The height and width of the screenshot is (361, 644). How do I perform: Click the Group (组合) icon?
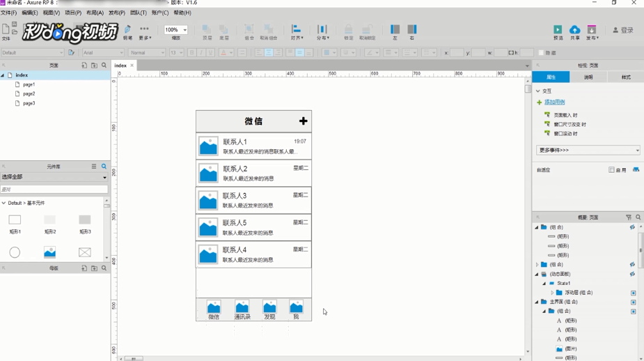pos(249,31)
